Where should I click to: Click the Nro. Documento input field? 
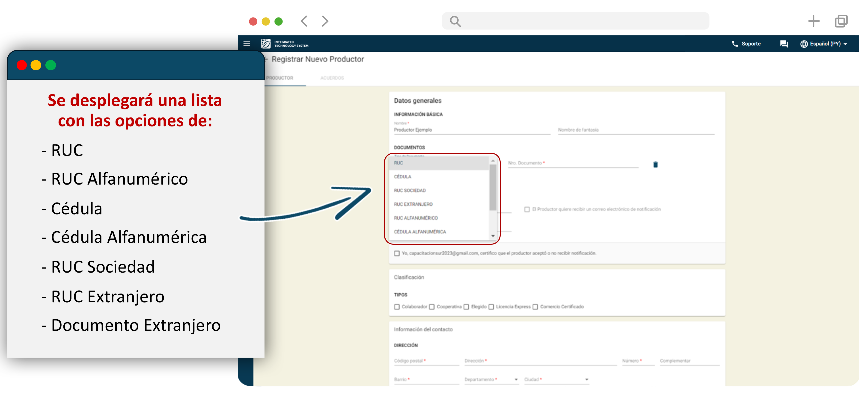click(x=573, y=163)
